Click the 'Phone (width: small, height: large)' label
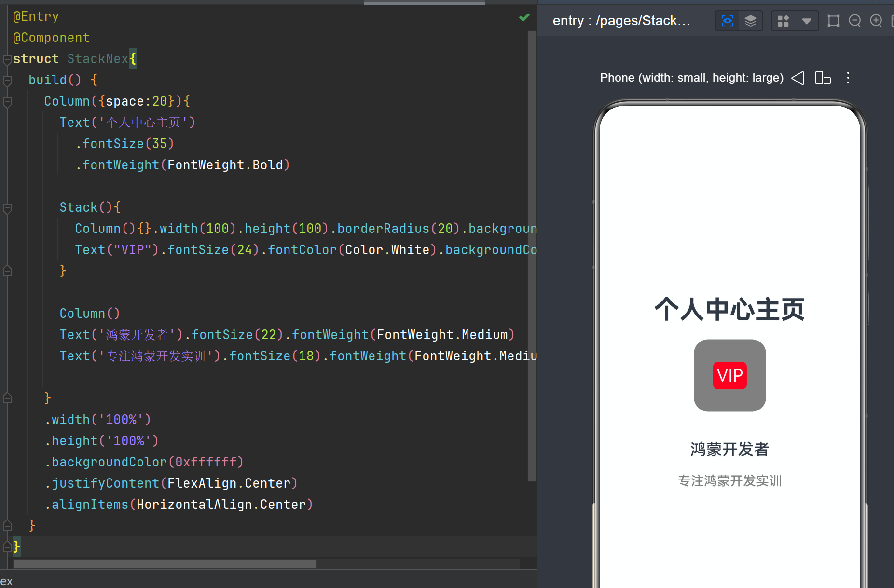The width and height of the screenshot is (894, 588). (x=691, y=78)
